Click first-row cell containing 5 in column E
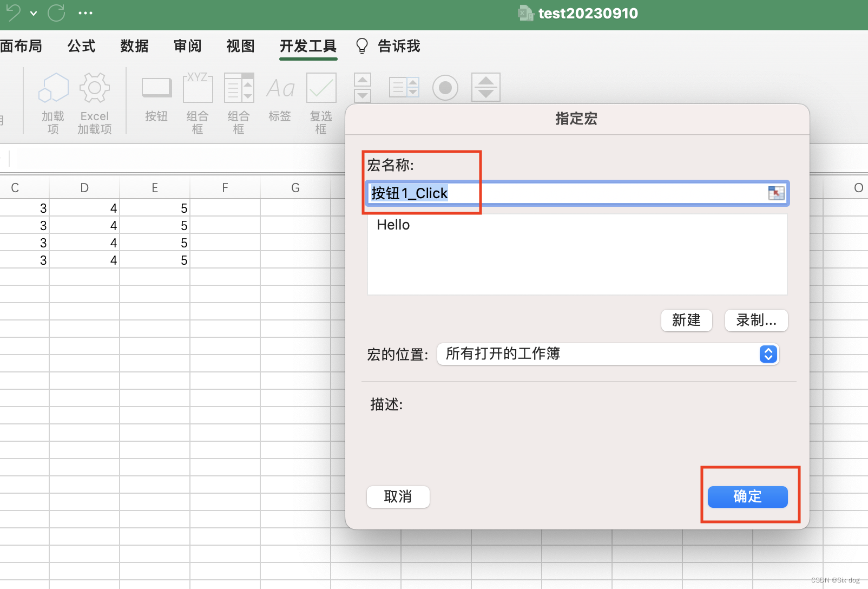Screen dimensions: 868x589 tap(155, 208)
